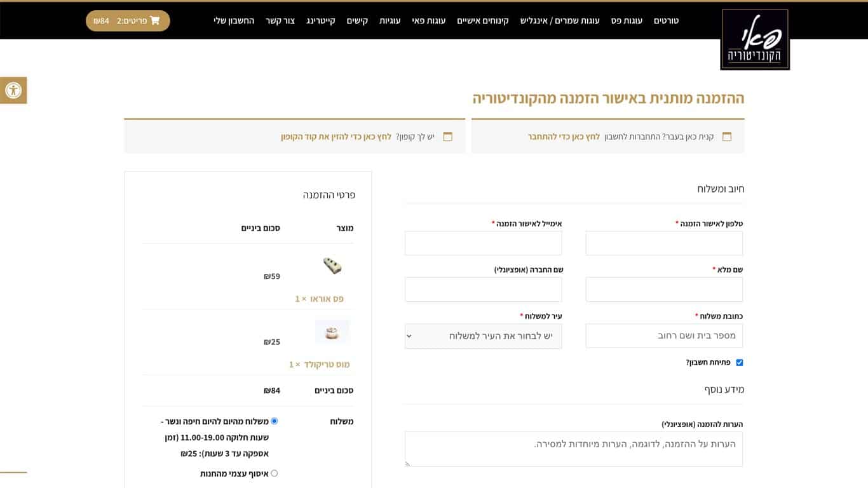Click the icon beside coupon notice
Image resolution: width=868 pixels, height=488 pixels.
447,137
